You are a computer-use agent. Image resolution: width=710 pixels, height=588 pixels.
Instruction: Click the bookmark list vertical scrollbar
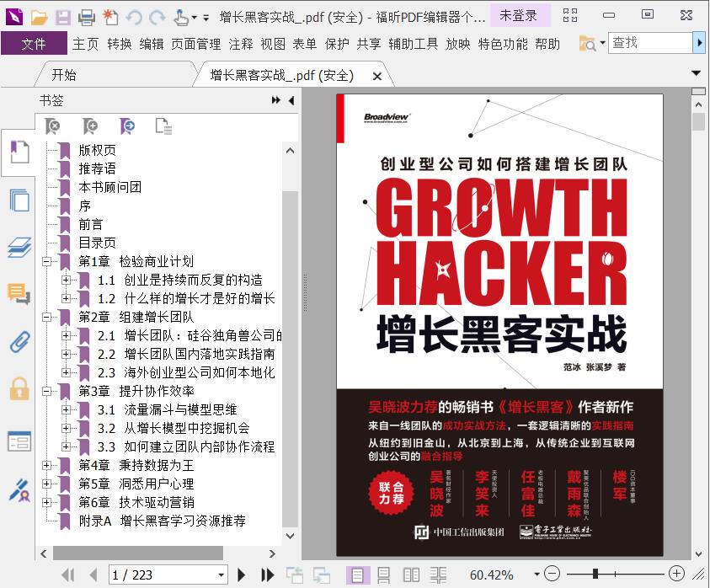290,359
